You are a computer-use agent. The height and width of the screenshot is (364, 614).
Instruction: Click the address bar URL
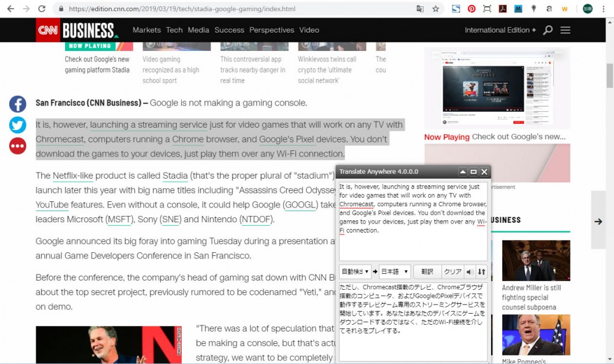coord(182,9)
